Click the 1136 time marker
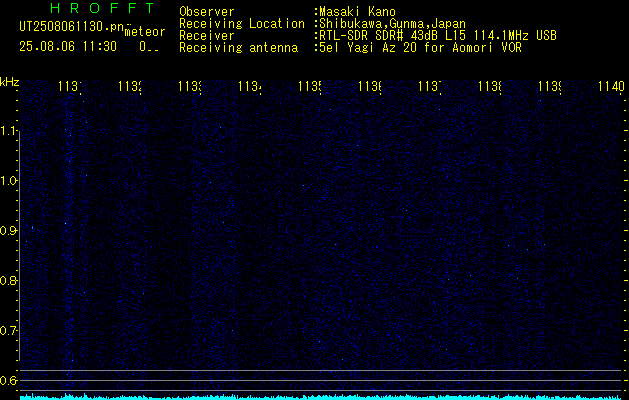Viewport: 629px width, 400px height. point(370,86)
